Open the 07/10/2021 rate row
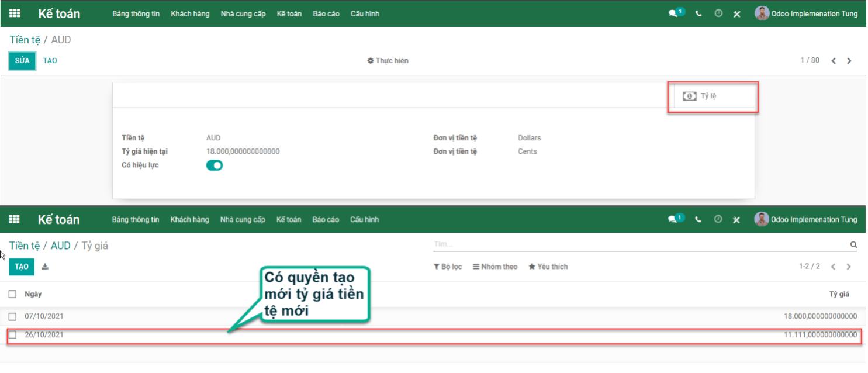 434,316
